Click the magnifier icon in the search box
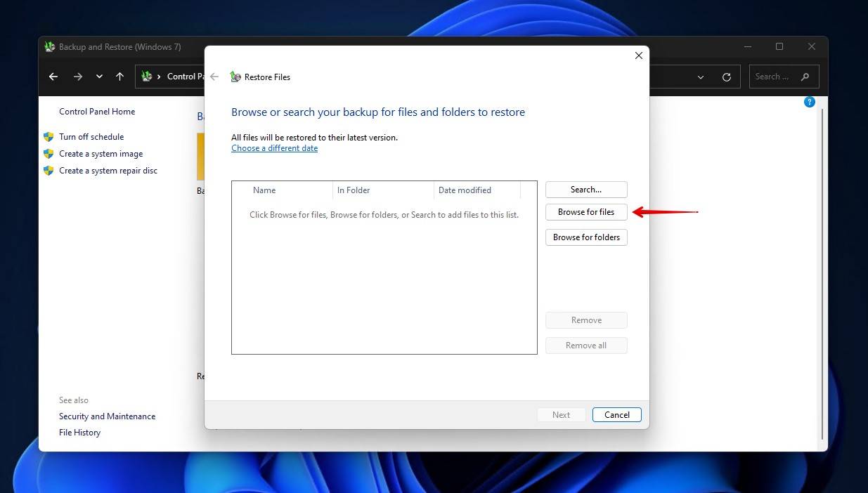The image size is (868, 493). pos(803,77)
